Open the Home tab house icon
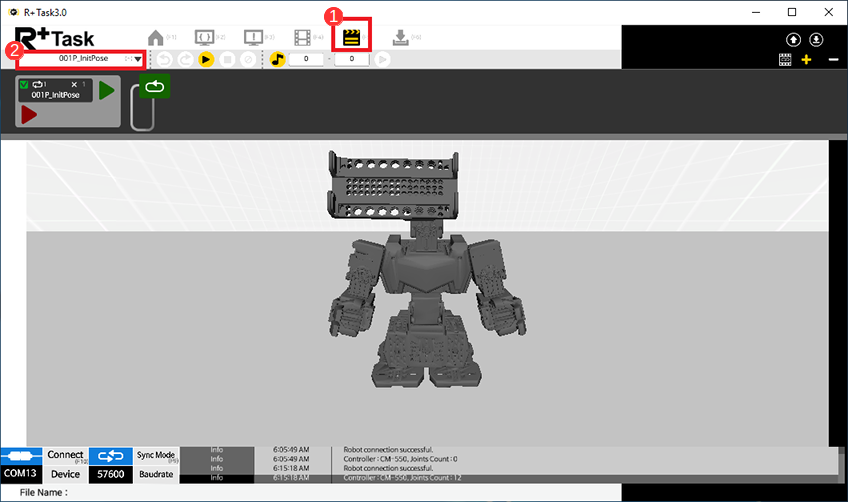Image resolution: width=848 pixels, height=502 pixels. tap(155, 37)
